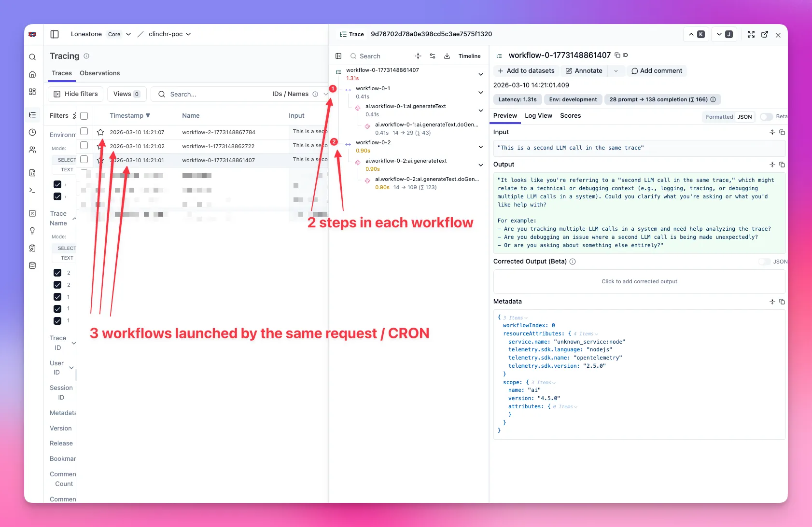Copy the Metadata content
The image size is (812, 527).
coord(782,302)
